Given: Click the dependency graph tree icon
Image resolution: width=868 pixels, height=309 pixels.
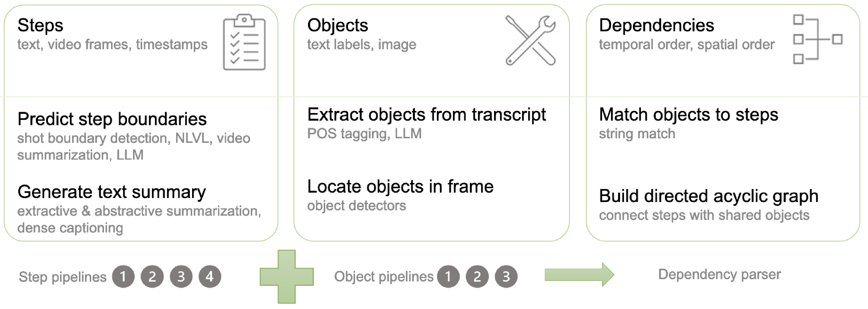Looking at the screenshot, I should (818, 39).
